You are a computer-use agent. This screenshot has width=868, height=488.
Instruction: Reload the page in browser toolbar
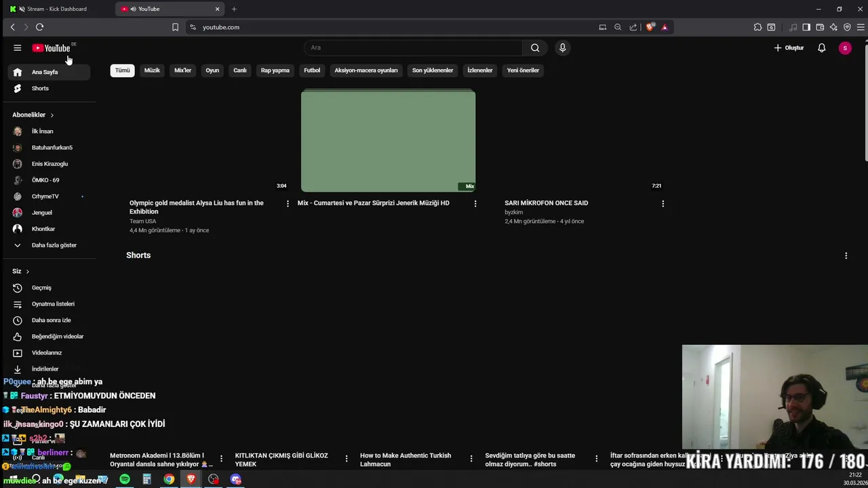click(x=39, y=27)
